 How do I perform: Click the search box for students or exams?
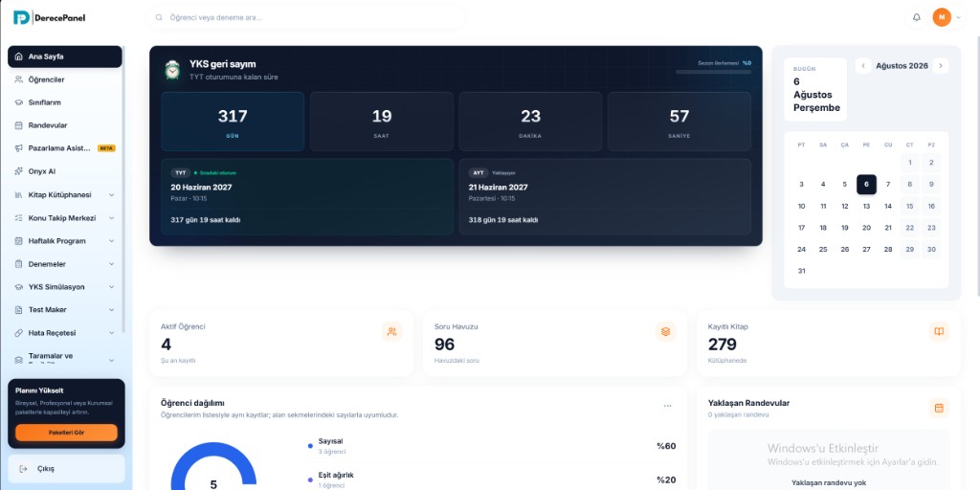point(306,17)
